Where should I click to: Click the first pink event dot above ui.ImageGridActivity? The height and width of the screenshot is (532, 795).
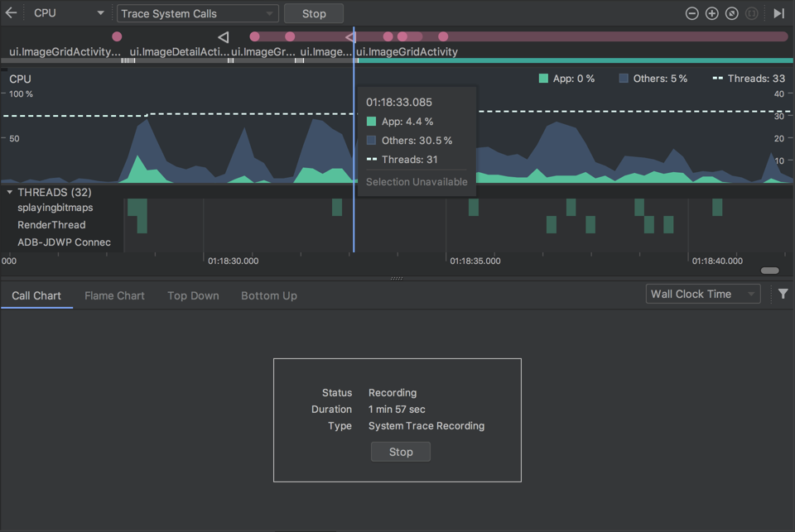pos(117,36)
